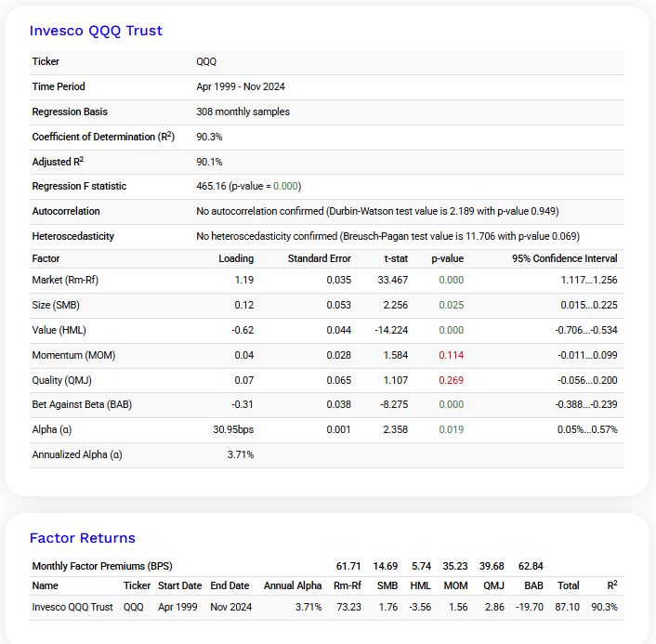Click the Adjusted R² value 90.1%

pos(209,162)
